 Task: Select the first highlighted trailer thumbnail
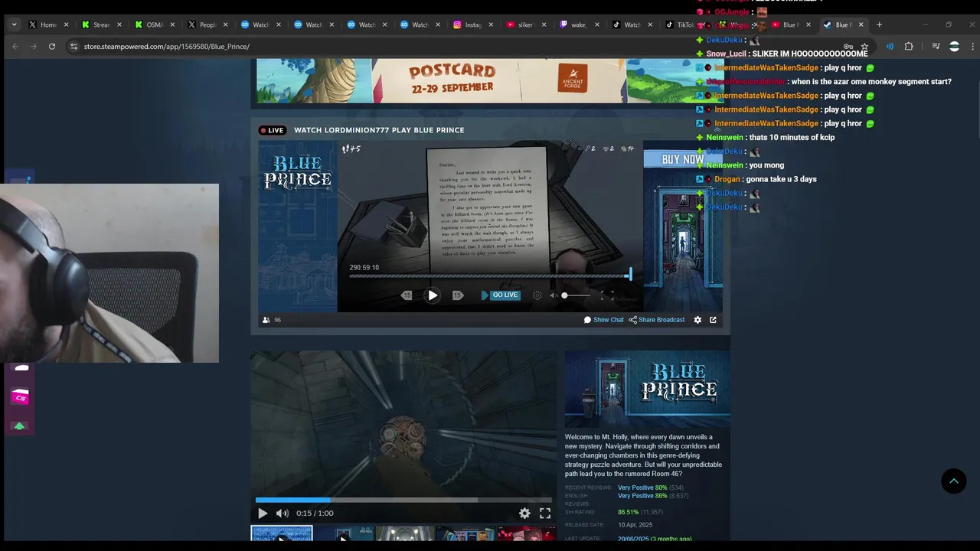pyautogui.click(x=282, y=533)
